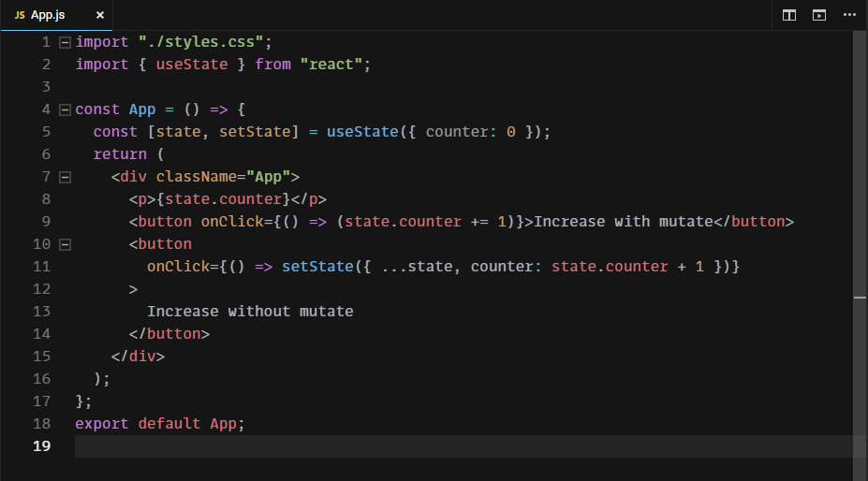Click line number 5 in the gutter
The width and height of the screenshot is (868, 481).
pyautogui.click(x=46, y=132)
